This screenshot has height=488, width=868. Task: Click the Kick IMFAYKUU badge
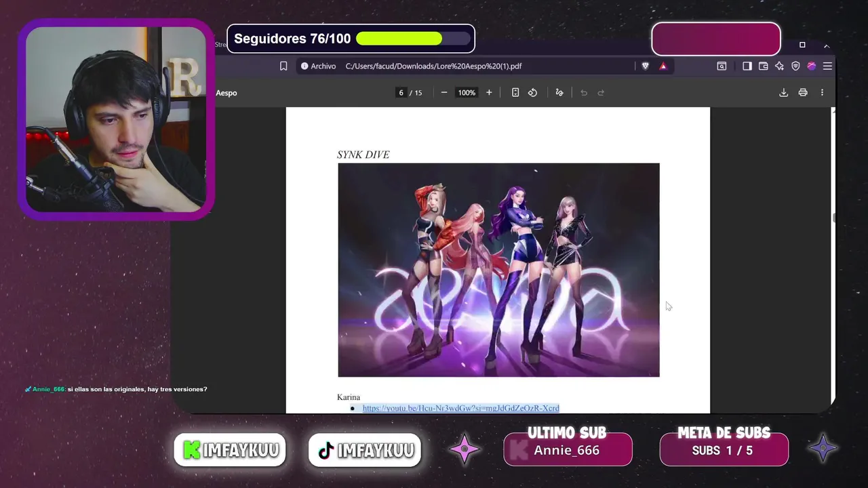click(x=230, y=450)
